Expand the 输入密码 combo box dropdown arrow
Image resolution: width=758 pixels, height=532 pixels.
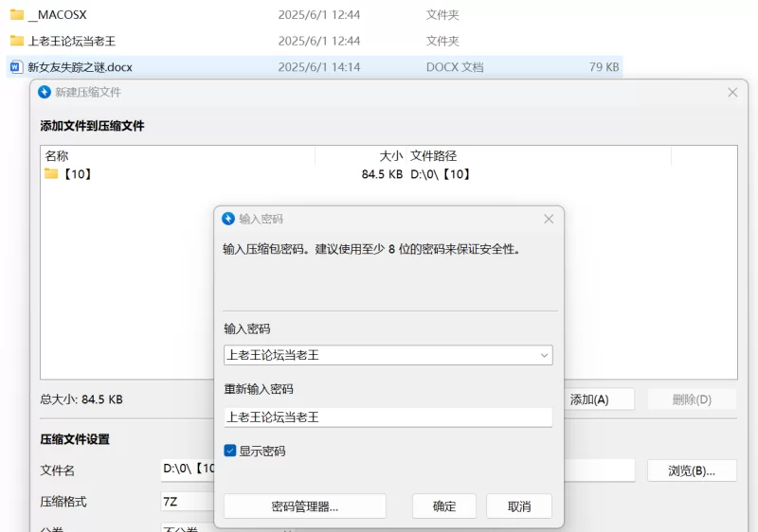(544, 355)
